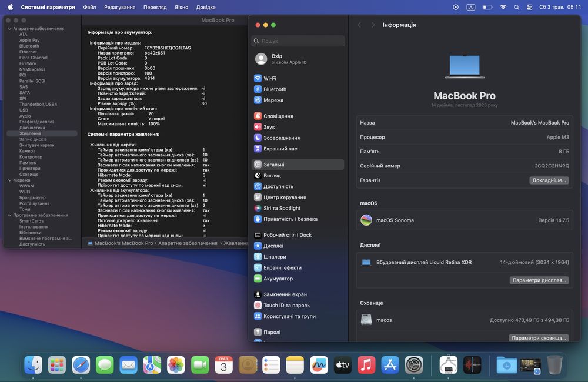Open the Файл menu
This screenshot has height=382, width=588.
(x=89, y=7)
